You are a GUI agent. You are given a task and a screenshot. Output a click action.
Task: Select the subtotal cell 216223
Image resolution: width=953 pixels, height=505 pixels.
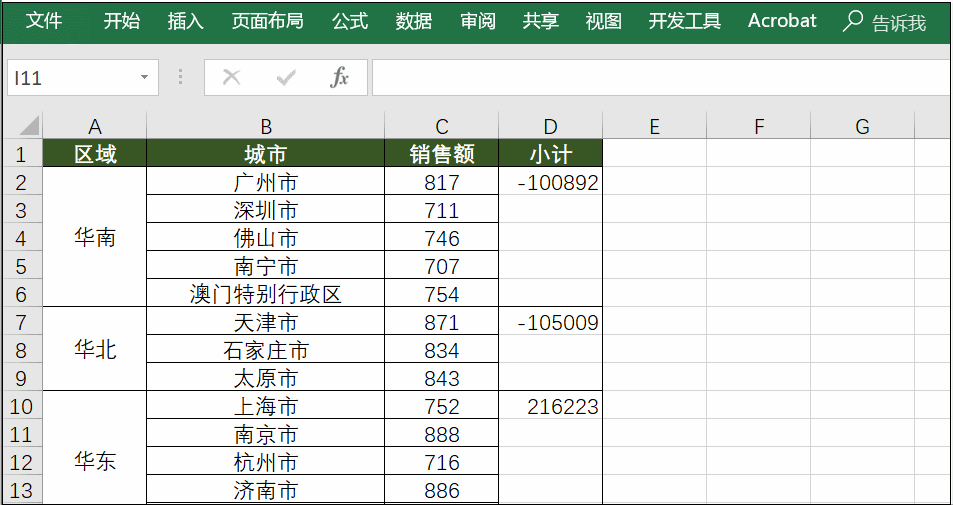(551, 406)
